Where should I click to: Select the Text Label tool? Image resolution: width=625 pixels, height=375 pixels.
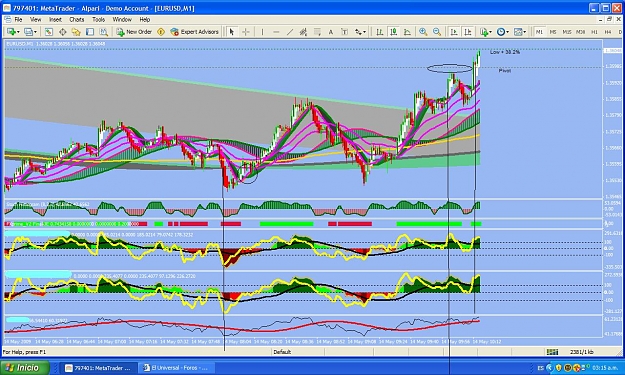coord(344,32)
